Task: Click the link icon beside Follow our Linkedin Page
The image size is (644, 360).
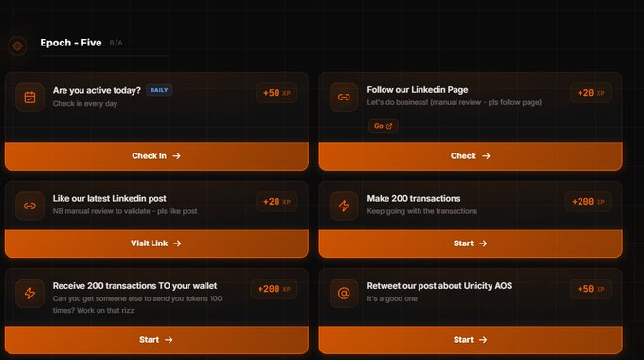Action: coord(344,98)
